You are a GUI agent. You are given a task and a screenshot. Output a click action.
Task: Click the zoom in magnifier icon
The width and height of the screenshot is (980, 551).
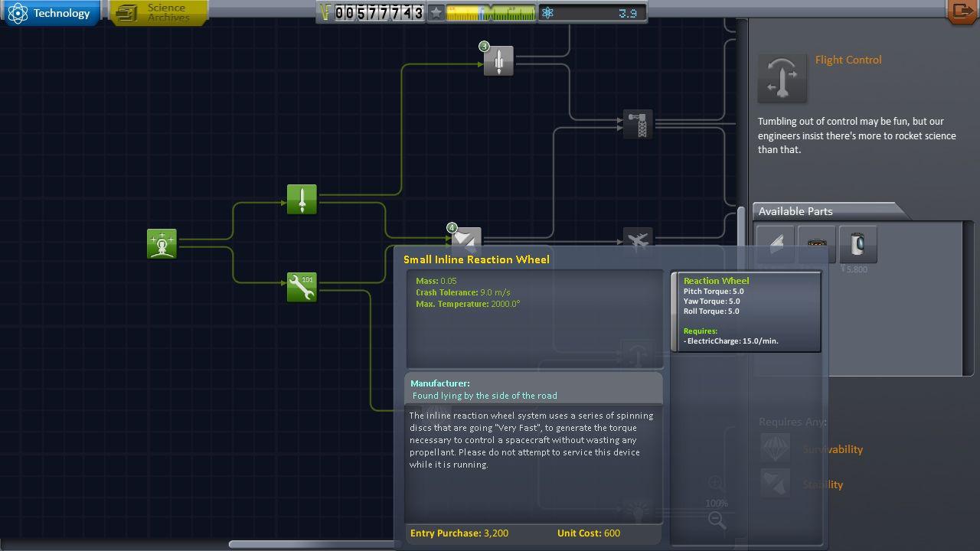(x=716, y=483)
